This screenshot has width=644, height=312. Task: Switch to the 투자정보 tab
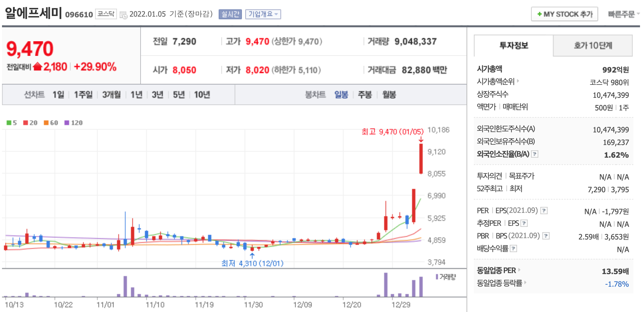click(x=514, y=46)
